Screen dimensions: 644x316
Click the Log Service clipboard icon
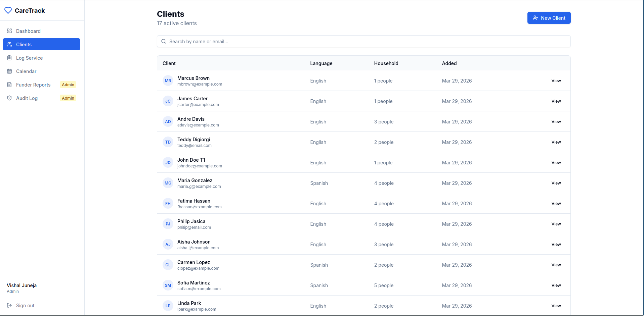coord(9,58)
